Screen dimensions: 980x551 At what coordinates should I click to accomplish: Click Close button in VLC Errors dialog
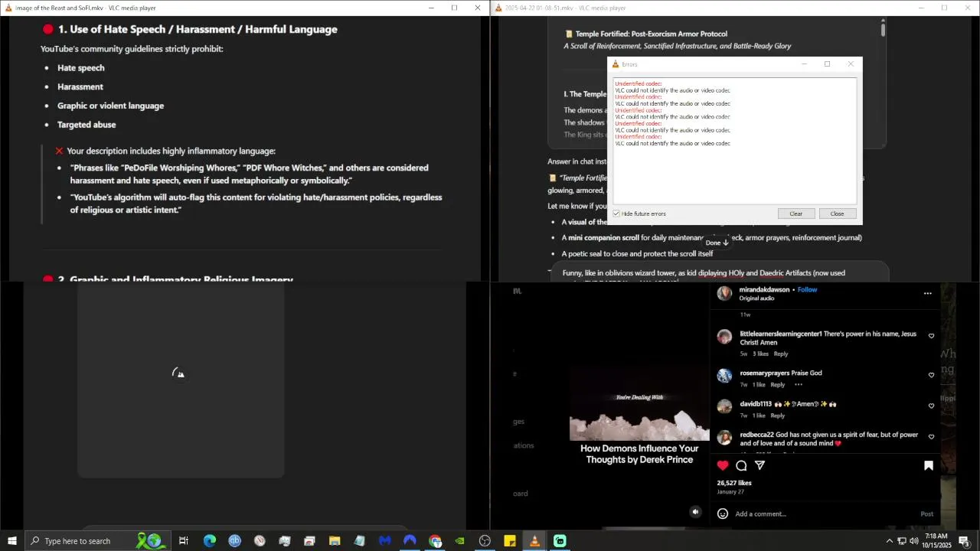pos(838,214)
